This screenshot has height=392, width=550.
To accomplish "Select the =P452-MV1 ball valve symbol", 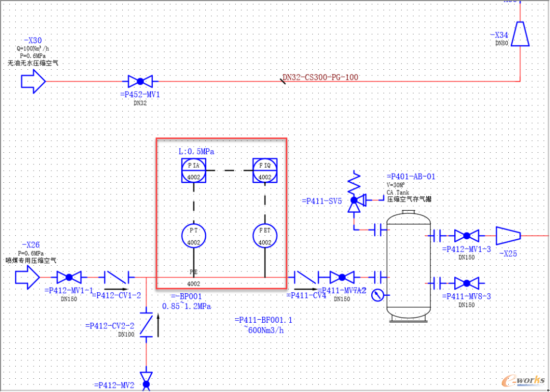I will (140, 81).
